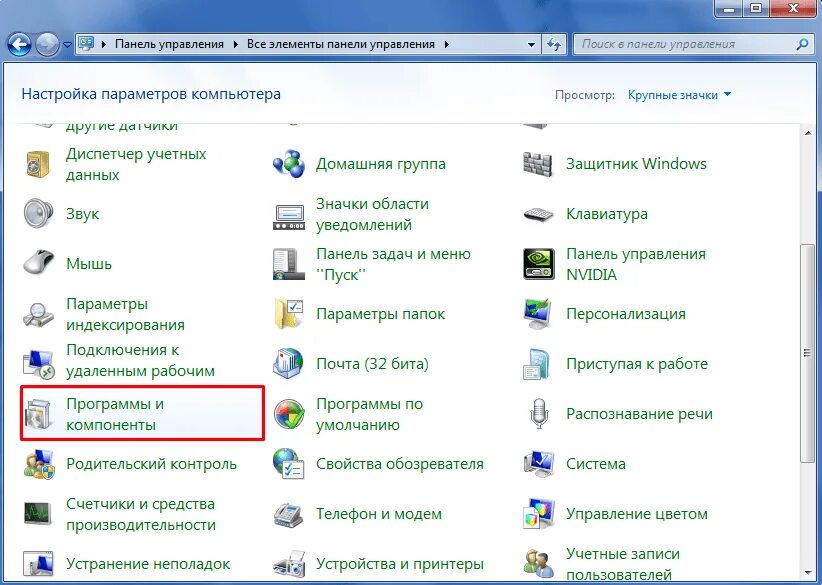Click the Control Panel icon in address bar

[85, 44]
